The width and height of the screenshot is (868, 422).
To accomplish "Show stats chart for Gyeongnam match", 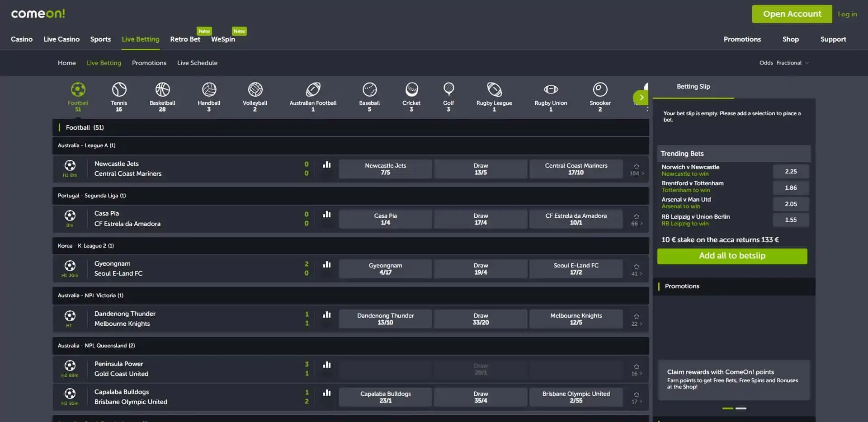I will 327,265.
